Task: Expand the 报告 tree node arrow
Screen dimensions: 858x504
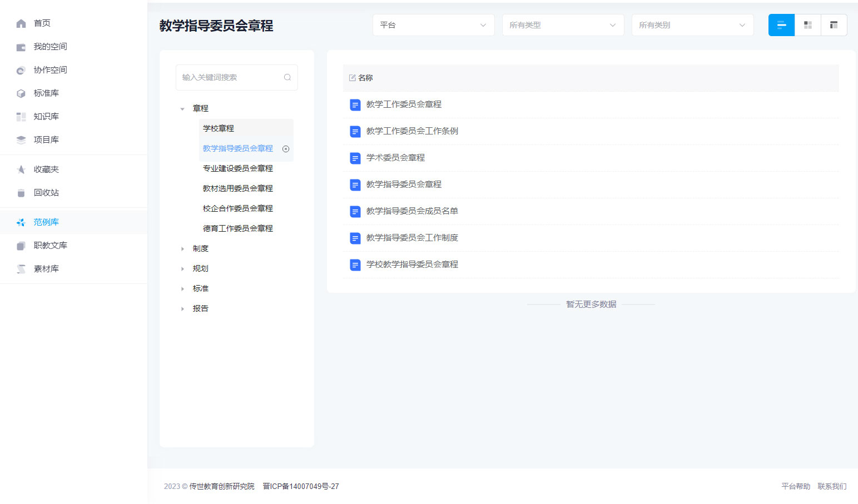Action: [182, 309]
